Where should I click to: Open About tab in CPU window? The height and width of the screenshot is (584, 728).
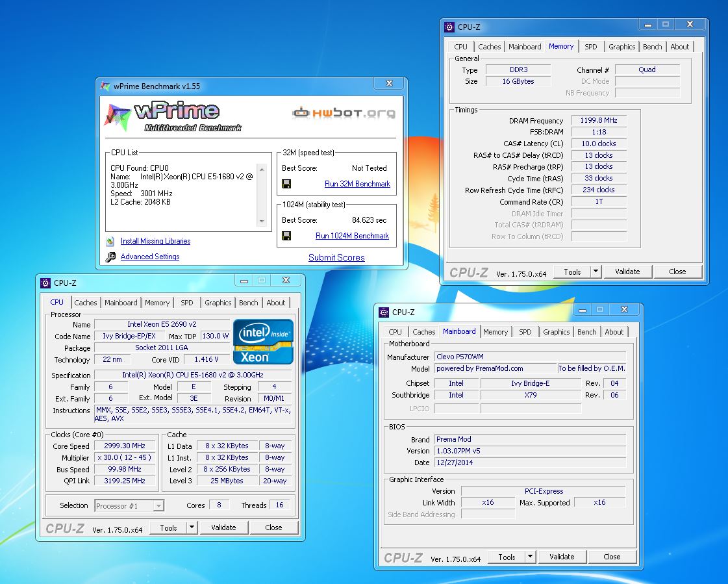click(x=276, y=303)
